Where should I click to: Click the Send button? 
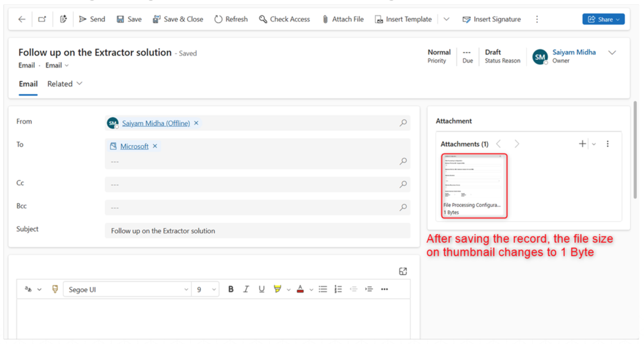click(92, 19)
